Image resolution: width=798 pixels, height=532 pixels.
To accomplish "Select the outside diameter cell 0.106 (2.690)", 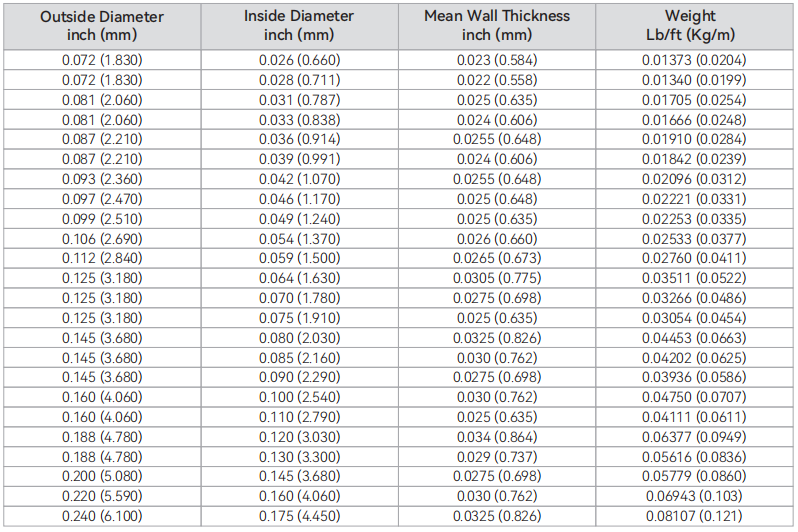I will 102,239.
